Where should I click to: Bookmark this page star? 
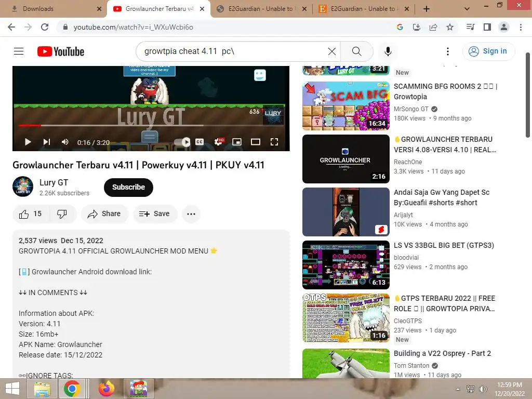tap(450, 27)
